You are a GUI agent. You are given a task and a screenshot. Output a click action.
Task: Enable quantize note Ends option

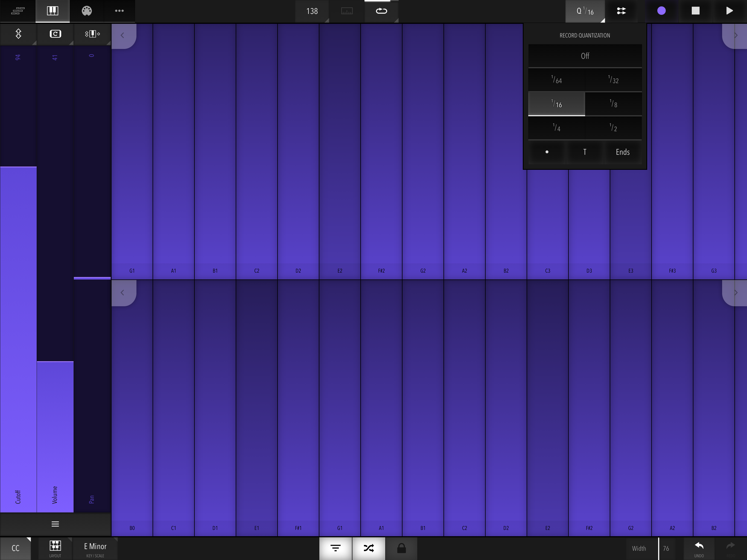click(622, 152)
